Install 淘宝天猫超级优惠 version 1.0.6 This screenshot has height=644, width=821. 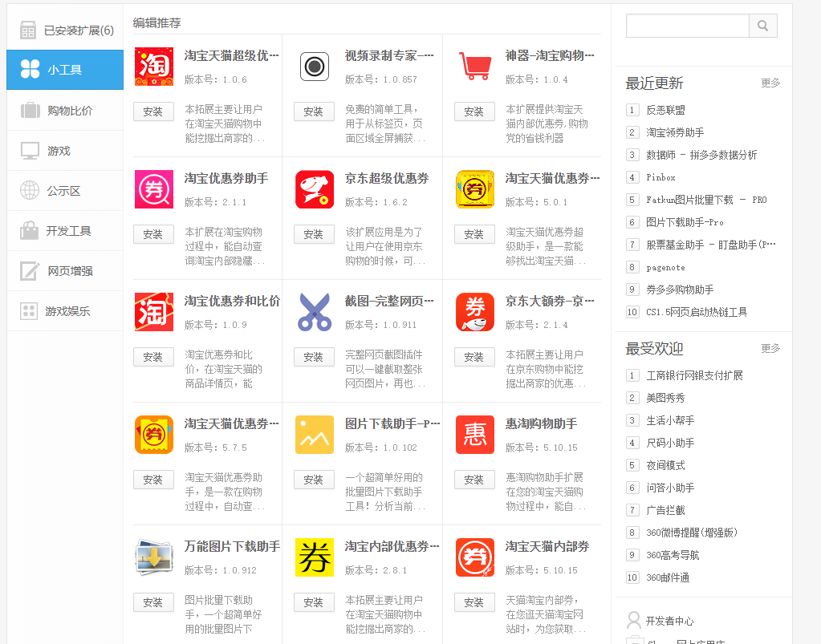(x=153, y=111)
